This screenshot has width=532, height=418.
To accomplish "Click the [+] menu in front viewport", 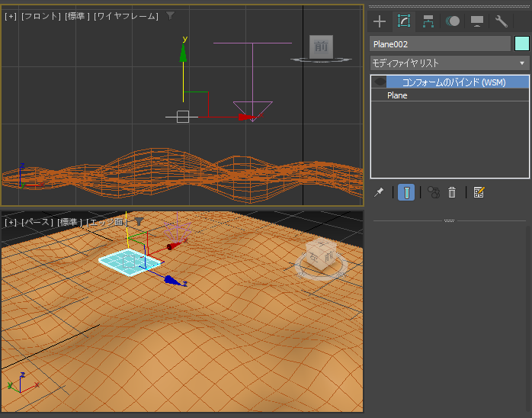I will coord(11,16).
